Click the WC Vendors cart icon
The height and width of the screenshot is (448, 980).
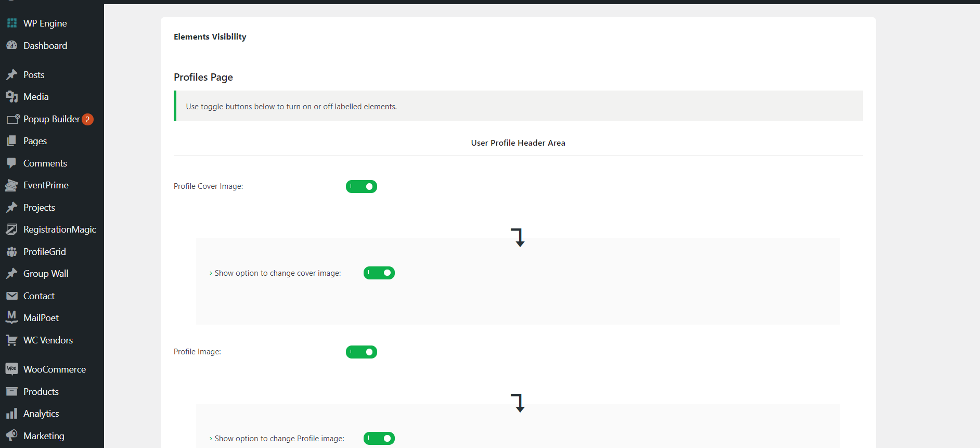coord(11,340)
